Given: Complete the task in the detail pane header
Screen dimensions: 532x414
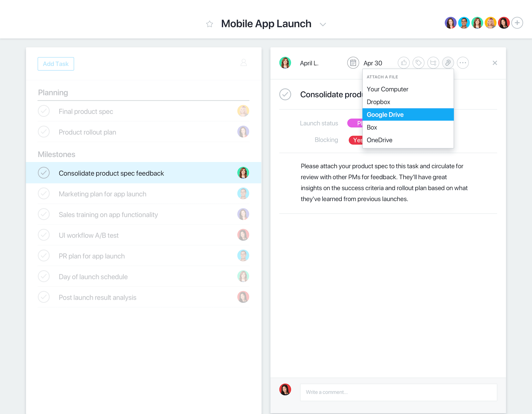Looking at the screenshot, I should point(285,94).
